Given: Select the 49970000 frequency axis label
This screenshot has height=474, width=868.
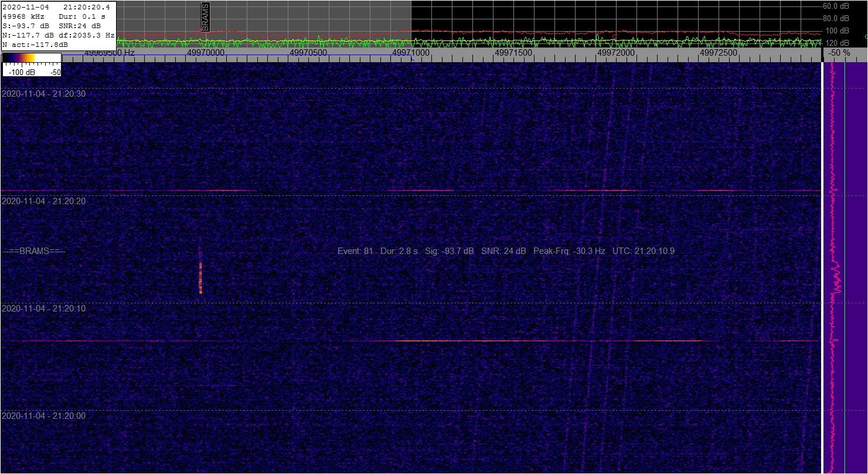Looking at the screenshot, I should (x=206, y=52).
